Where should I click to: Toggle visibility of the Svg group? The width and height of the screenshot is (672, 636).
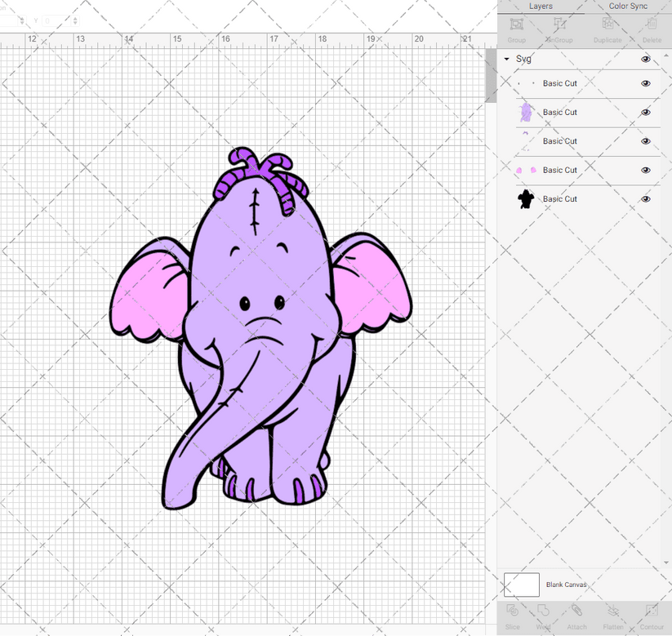pos(645,59)
